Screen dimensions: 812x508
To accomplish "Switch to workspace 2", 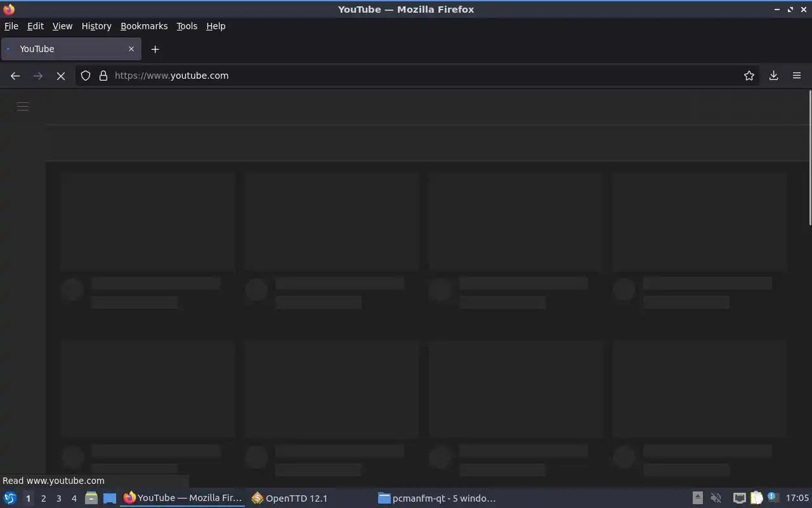I will coord(43,498).
